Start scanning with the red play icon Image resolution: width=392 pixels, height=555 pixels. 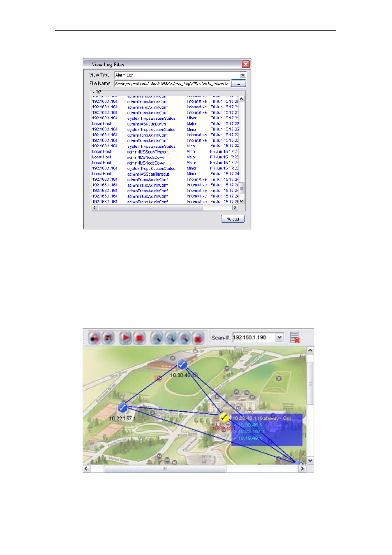(x=126, y=338)
